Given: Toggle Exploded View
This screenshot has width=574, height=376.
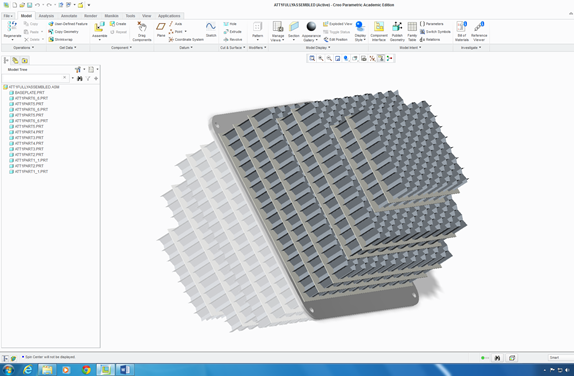Looking at the screenshot, I should point(337,24).
